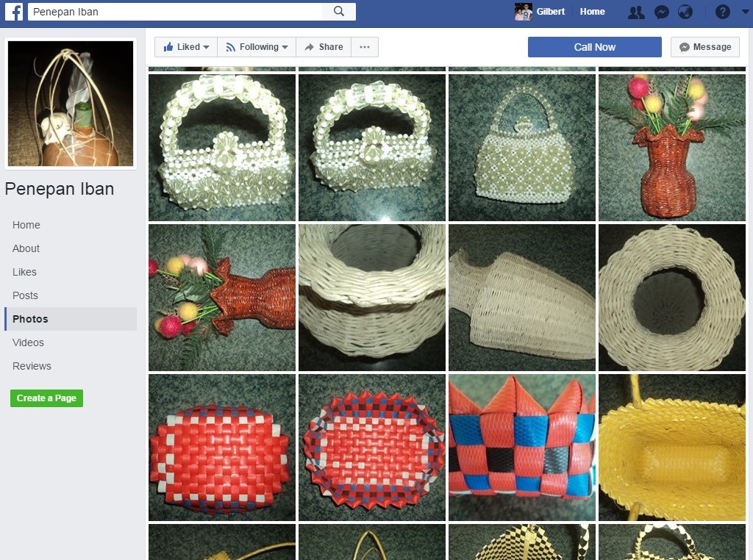Click the Create a Page button
The width and height of the screenshot is (753, 560).
[x=46, y=398]
